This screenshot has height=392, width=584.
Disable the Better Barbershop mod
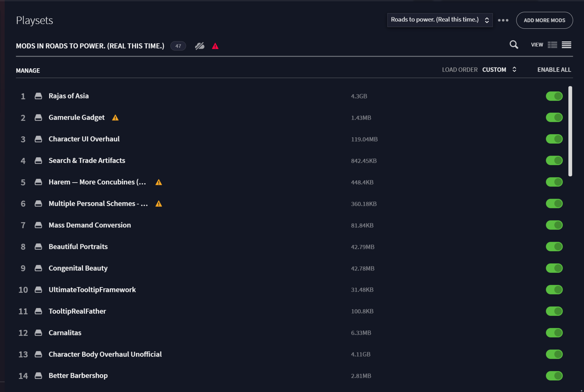click(554, 376)
